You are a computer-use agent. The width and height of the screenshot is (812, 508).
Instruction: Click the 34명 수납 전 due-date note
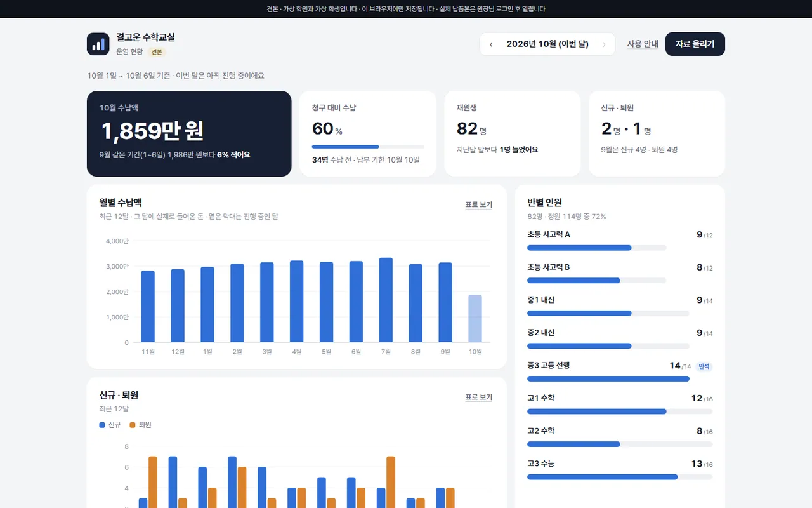tap(366, 160)
